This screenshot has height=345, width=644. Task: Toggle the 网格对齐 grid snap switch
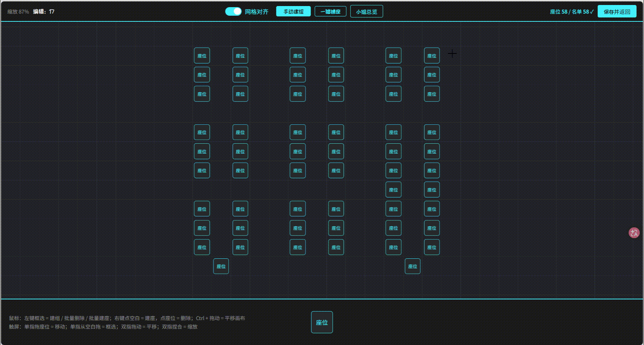(x=233, y=11)
